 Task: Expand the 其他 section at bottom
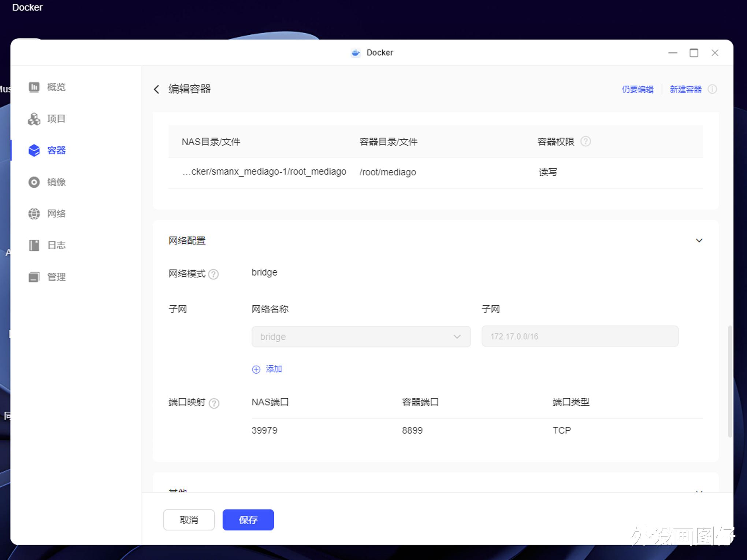point(699,490)
